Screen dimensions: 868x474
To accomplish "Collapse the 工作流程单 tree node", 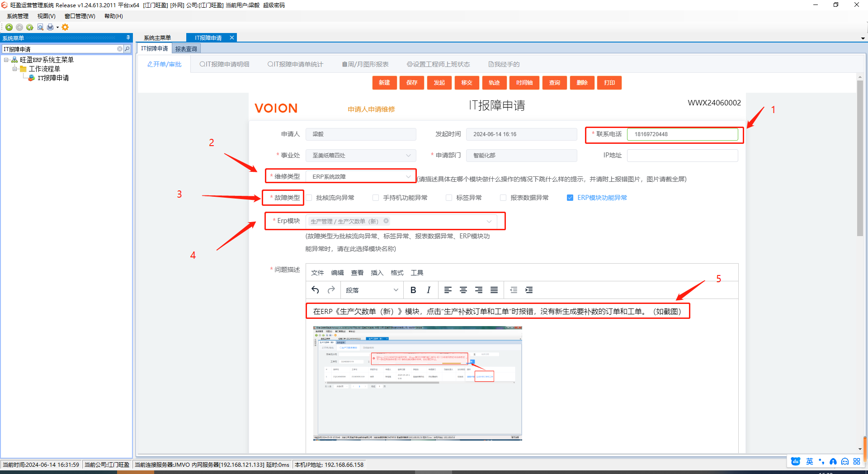I will pos(15,69).
